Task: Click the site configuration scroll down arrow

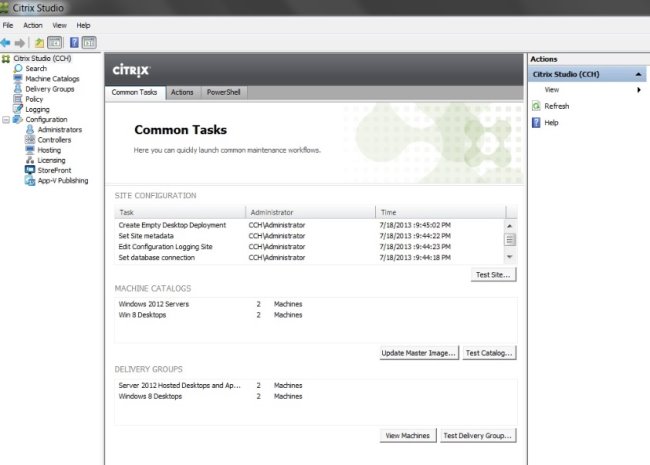Action: click(509, 257)
